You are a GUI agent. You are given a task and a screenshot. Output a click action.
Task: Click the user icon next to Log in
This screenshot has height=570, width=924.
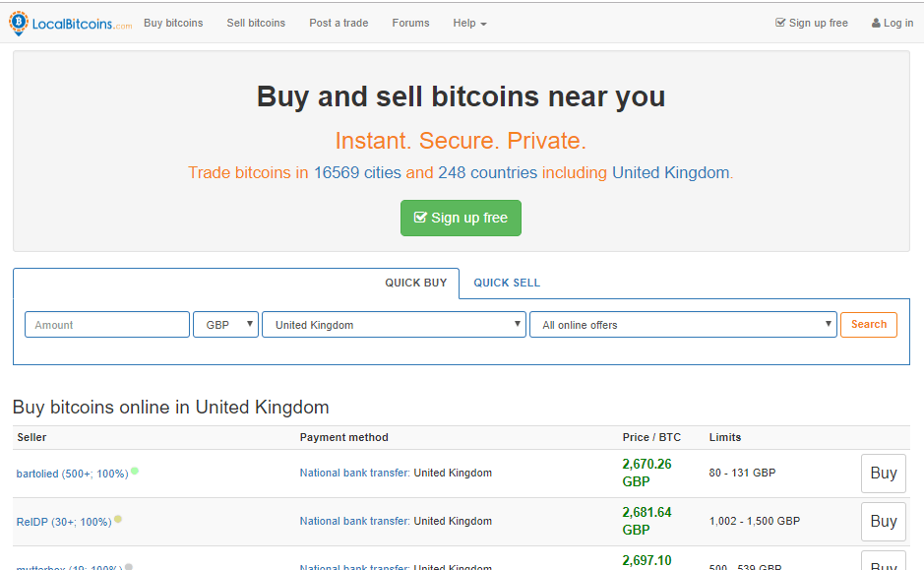(x=876, y=23)
